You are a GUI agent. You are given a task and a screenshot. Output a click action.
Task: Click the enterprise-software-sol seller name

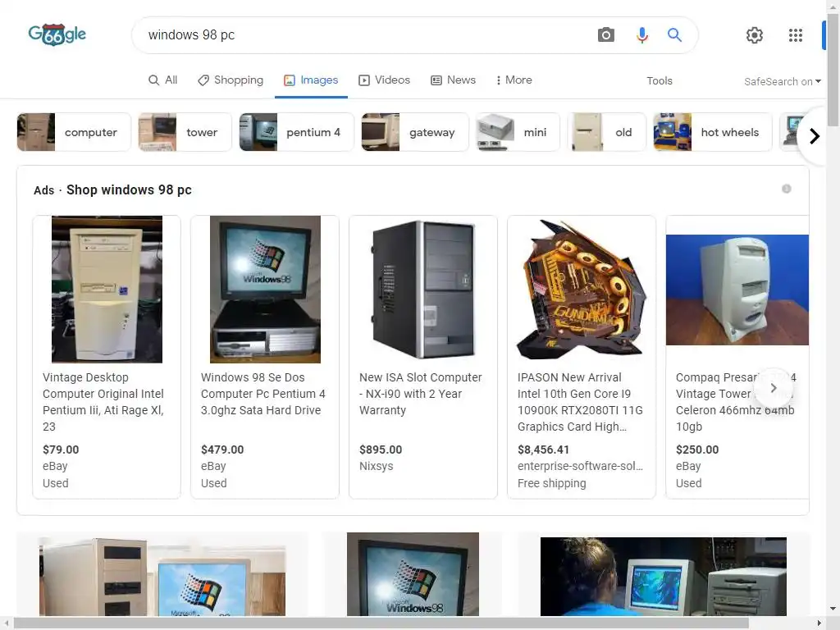point(580,466)
